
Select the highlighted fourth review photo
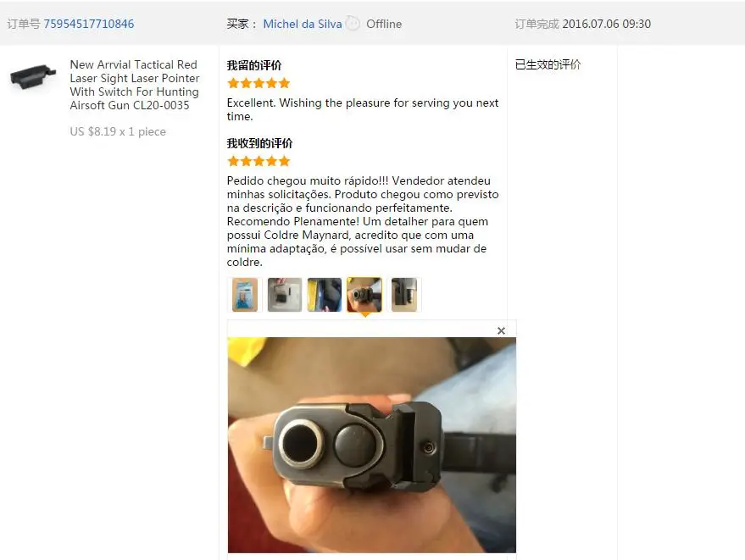(x=364, y=295)
